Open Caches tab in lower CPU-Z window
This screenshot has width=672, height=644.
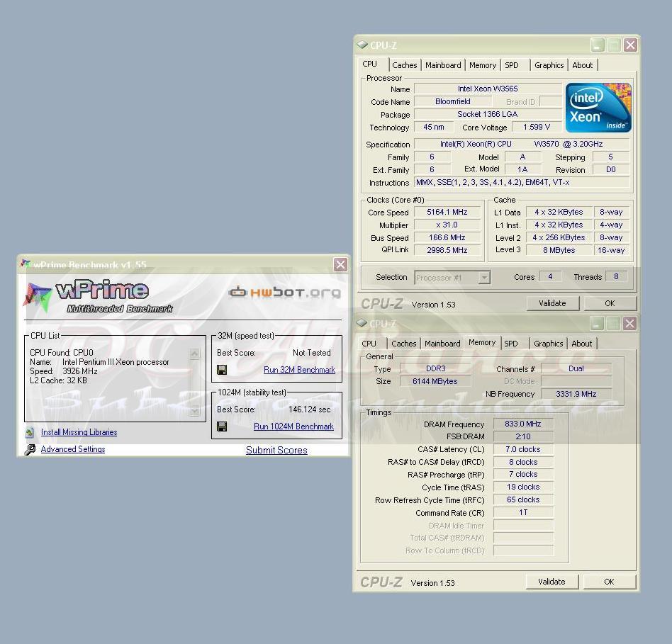404,344
